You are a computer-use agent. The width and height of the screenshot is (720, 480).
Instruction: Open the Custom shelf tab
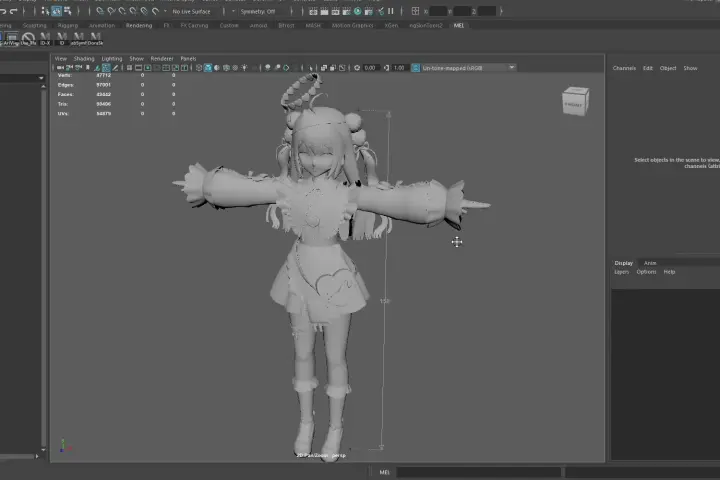[229, 25]
